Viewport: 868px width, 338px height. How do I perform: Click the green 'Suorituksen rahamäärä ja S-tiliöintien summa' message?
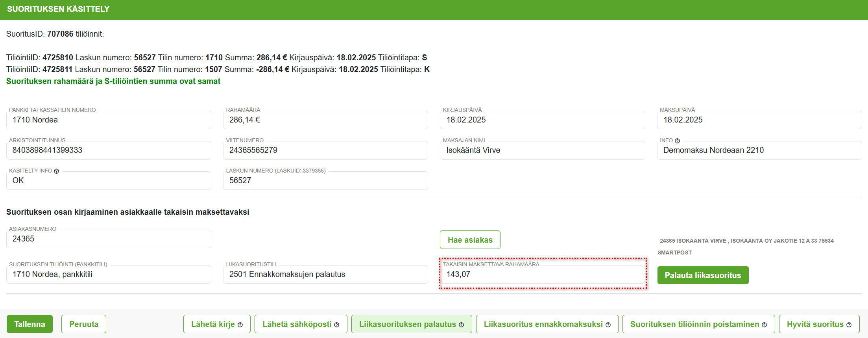(x=113, y=81)
